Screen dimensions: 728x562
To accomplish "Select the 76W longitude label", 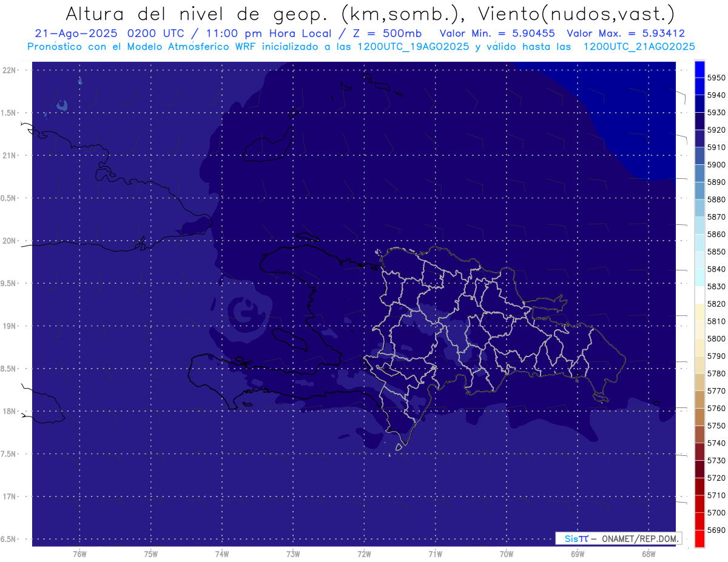I will coord(79,554).
